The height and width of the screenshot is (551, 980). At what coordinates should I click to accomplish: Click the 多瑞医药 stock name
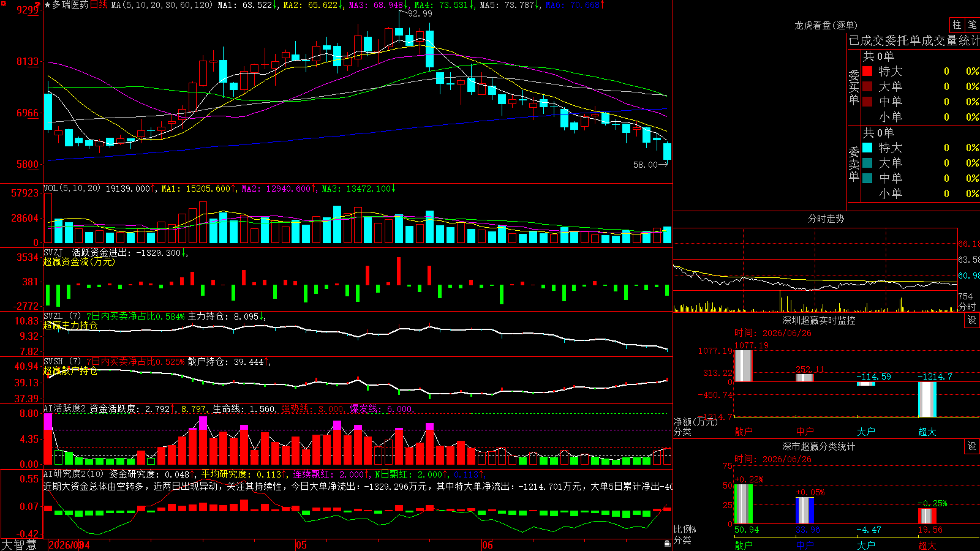click(x=70, y=5)
